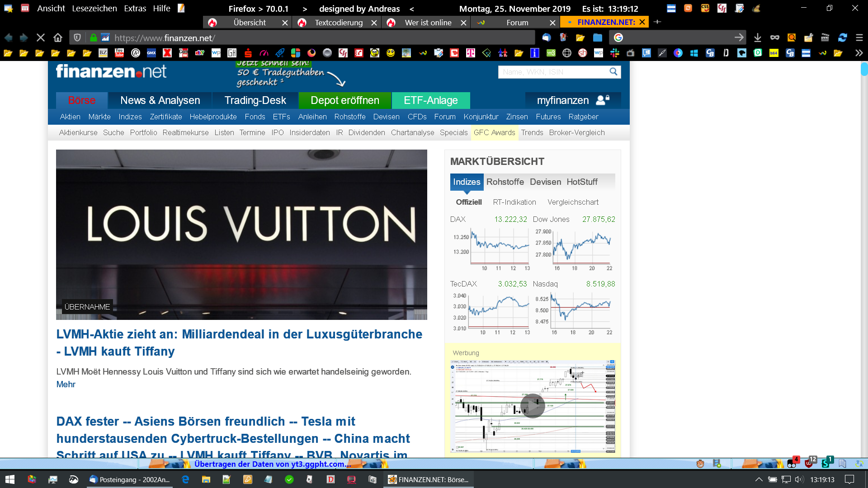This screenshot has height=488, width=868.
Task: Stop loading the page with X button
Action: pyautogui.click(x=40, y=38)
